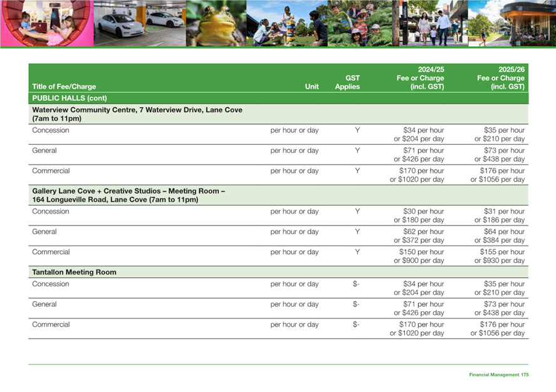Viewport: 556px width, 392px height.
Task: Click the 'Financial Management 175' page footer
Action: [x=499, y=374]
